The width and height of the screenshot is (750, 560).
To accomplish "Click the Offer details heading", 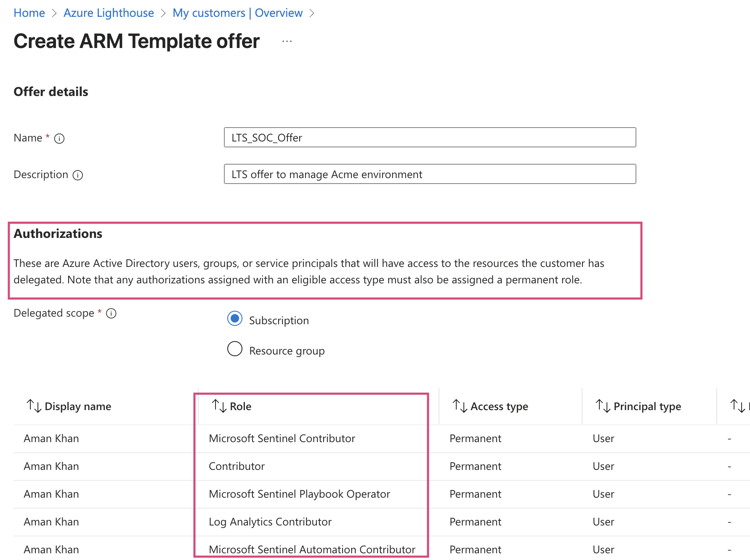I will [51, 92].
